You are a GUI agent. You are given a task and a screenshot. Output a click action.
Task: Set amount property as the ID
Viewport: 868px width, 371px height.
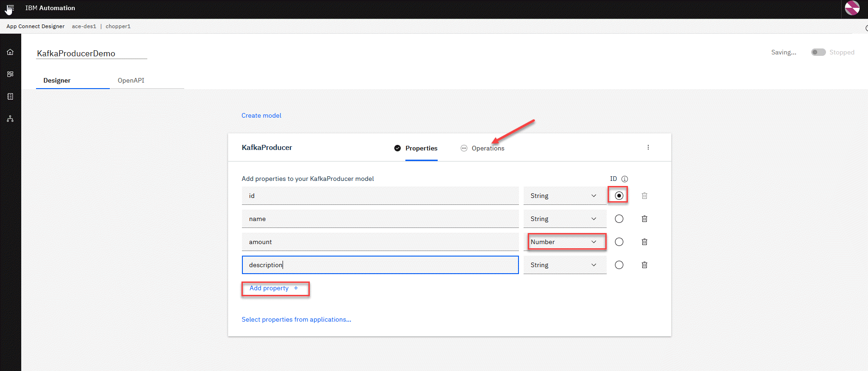[619, 242]
